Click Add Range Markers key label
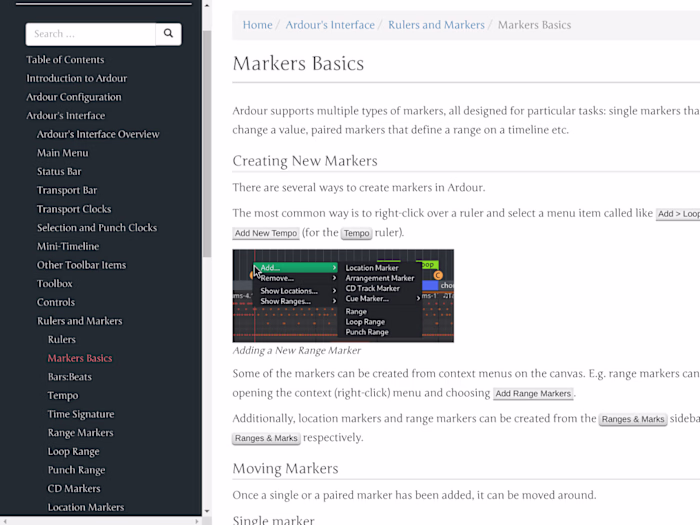Screen dimensions: 700x525 pyautogui.click(x=533, y=394)
